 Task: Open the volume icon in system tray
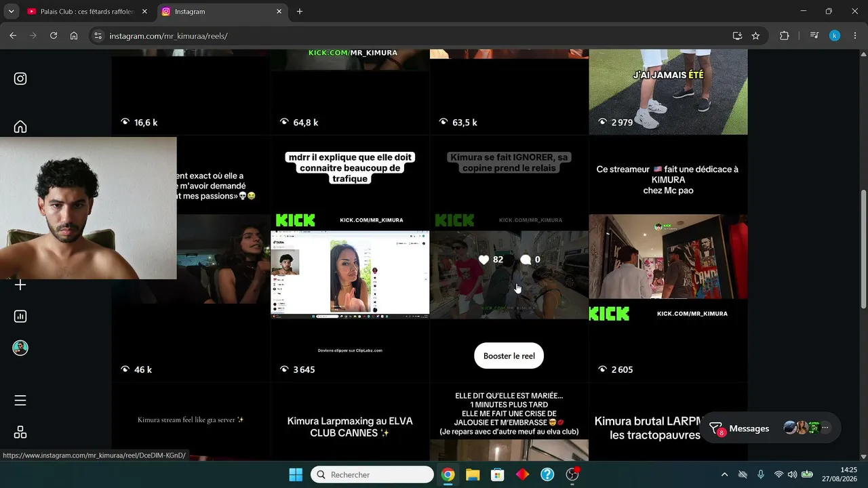tap(792, 474)
